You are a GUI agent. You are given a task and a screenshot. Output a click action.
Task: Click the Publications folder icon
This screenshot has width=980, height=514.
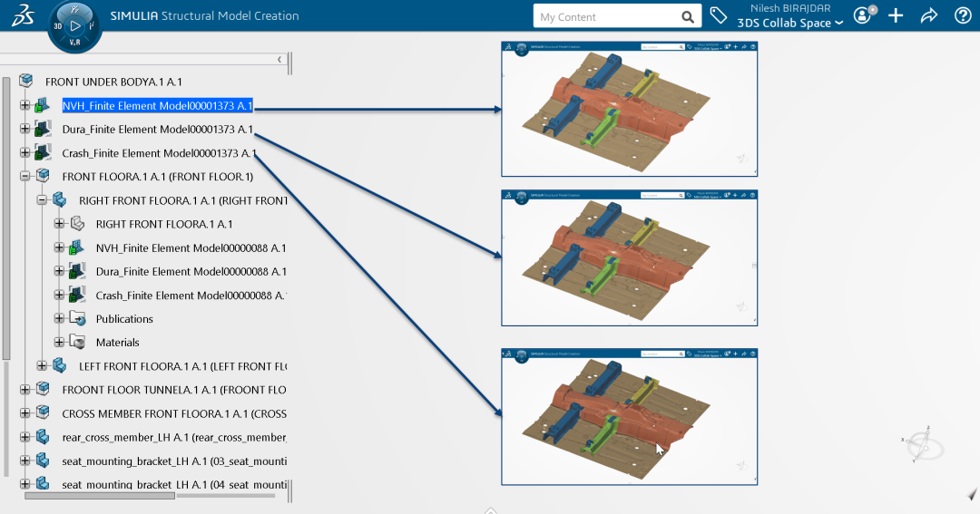click(77, 318)
